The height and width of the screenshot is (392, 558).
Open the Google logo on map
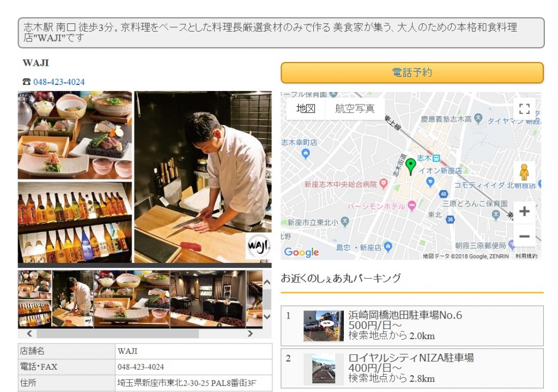pos(301,252)
